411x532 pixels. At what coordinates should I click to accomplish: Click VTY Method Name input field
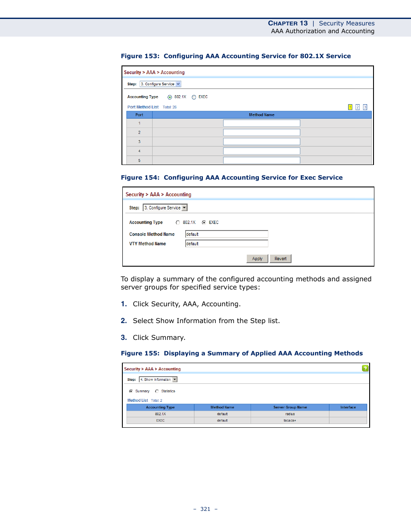point(227,243)
